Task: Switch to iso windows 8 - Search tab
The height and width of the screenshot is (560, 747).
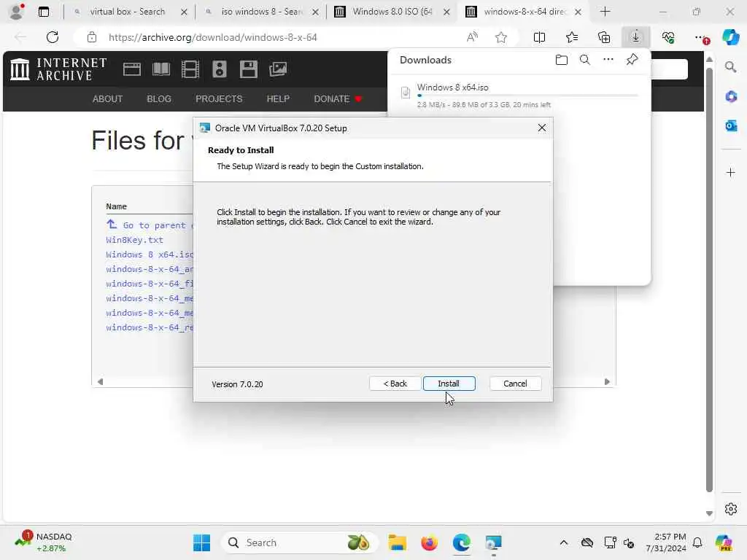Action: tap(262, 12)
